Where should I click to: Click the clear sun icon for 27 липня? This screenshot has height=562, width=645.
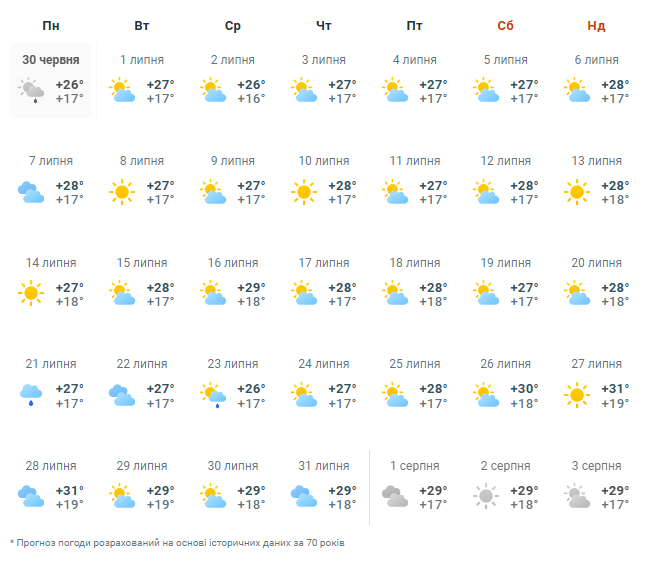[x=578, y=395]
